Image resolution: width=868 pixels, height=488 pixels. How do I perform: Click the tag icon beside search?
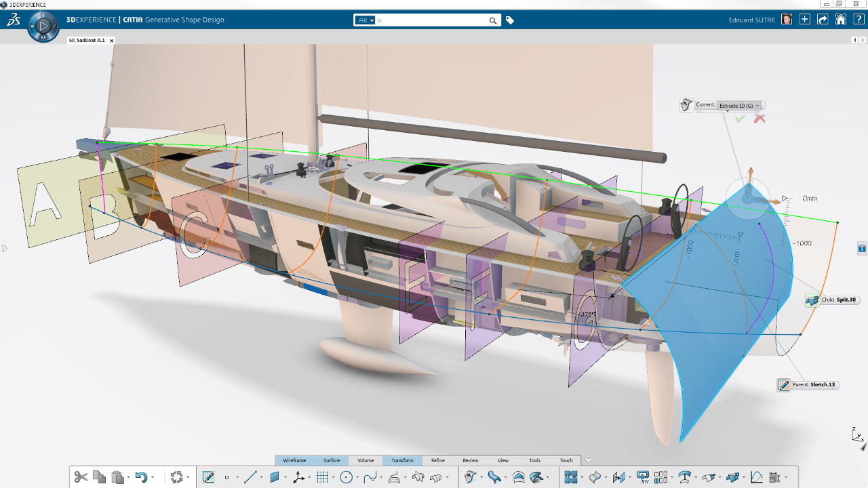tap(510, 20)
